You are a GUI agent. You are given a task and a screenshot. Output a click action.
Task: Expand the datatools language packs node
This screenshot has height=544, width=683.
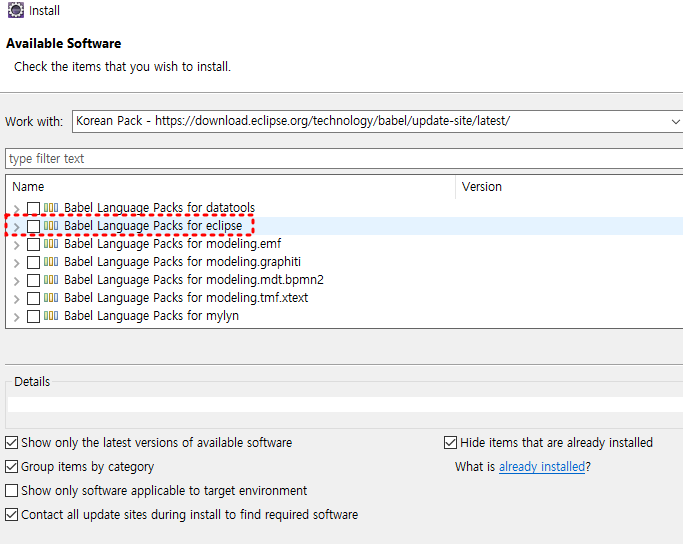coord(17,209)
